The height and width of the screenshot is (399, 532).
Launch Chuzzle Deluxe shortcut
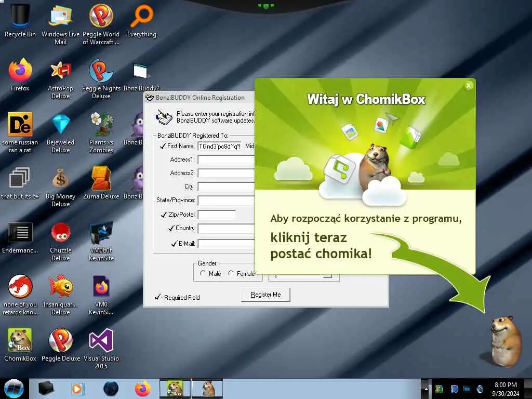point(60,241)
